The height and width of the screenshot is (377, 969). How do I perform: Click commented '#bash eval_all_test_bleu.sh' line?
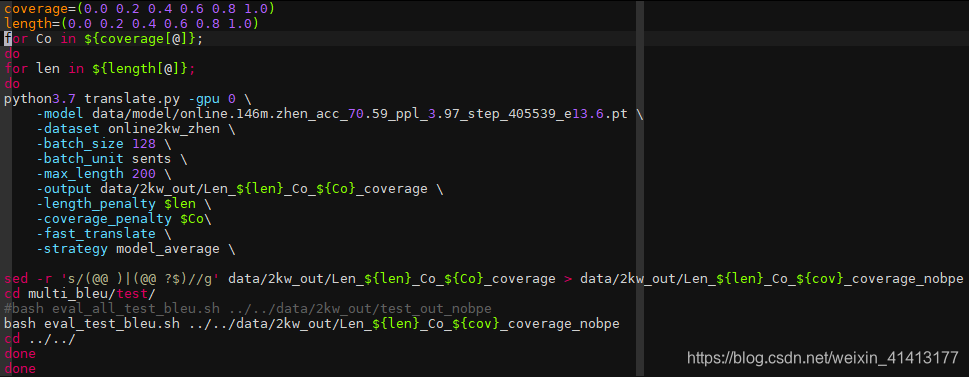248,308
